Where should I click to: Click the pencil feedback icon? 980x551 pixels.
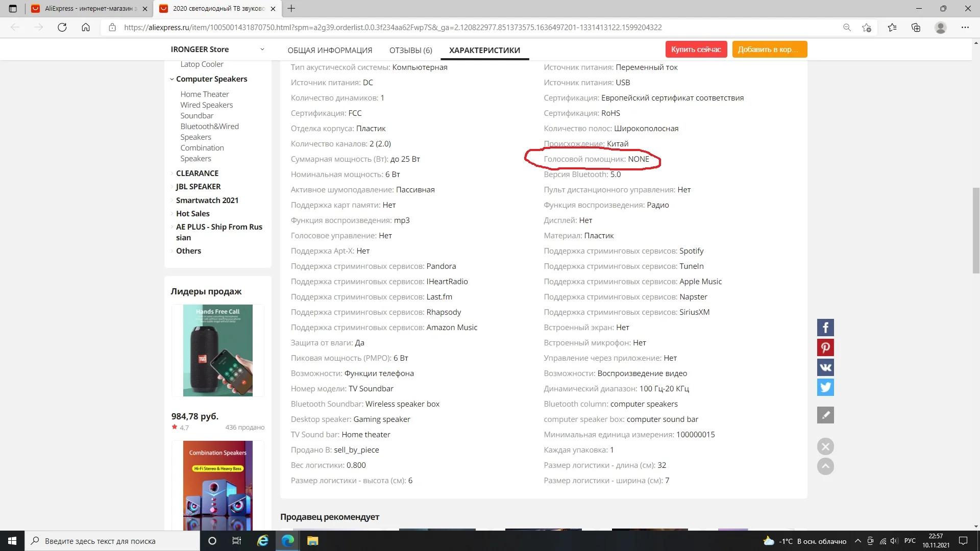coord(825,415)
